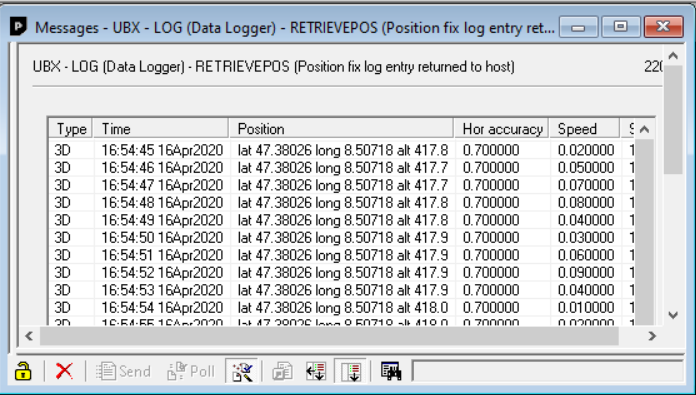Select the row with time 16:54:50 16Apr2020

point(342,237)
